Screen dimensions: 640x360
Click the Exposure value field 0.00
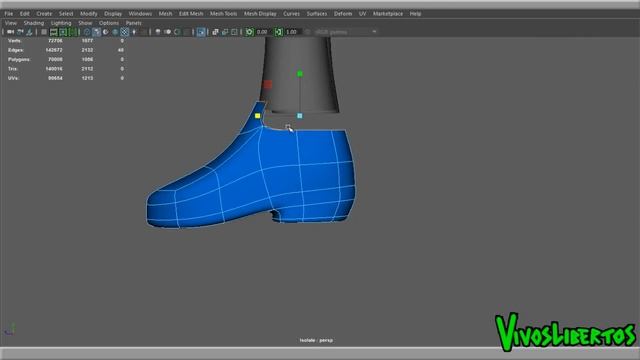(x=262, y=32)
